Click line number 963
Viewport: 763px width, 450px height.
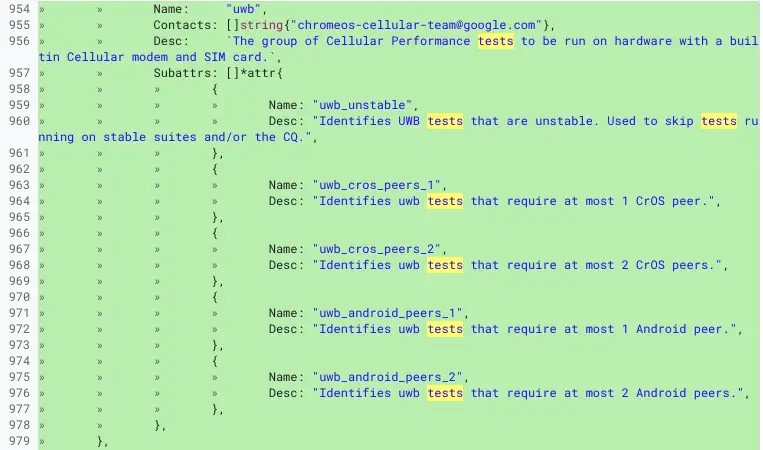coord(19,185)
